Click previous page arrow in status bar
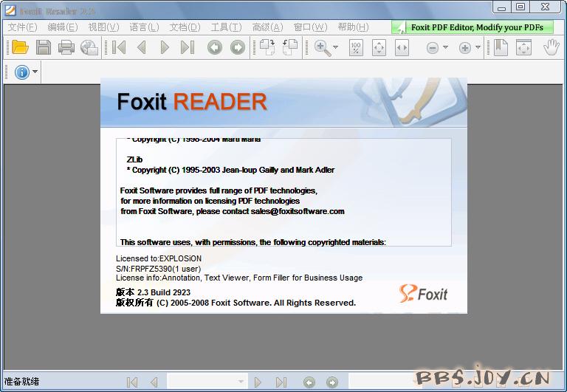567x392 pixels. point(154,382)
